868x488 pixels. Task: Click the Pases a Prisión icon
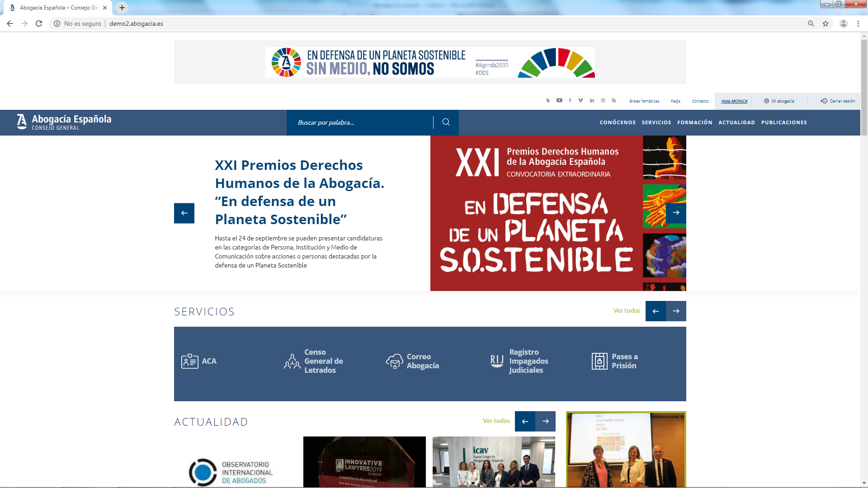(x=599, y=361)
